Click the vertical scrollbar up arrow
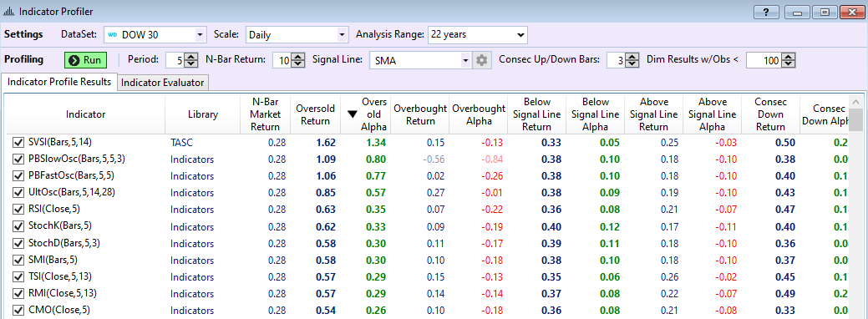The image size is (868, 319). point(856,102)
